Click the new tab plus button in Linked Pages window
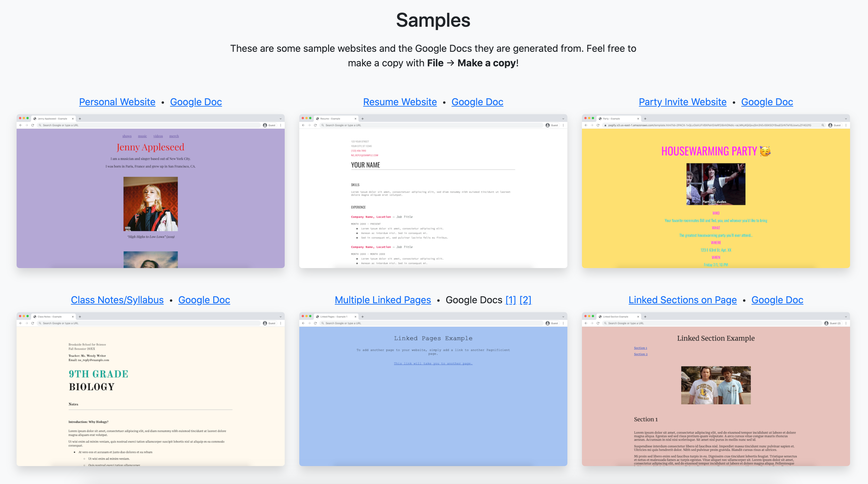The width and height of the screenshot is (868, 484). tap(362, 317)
